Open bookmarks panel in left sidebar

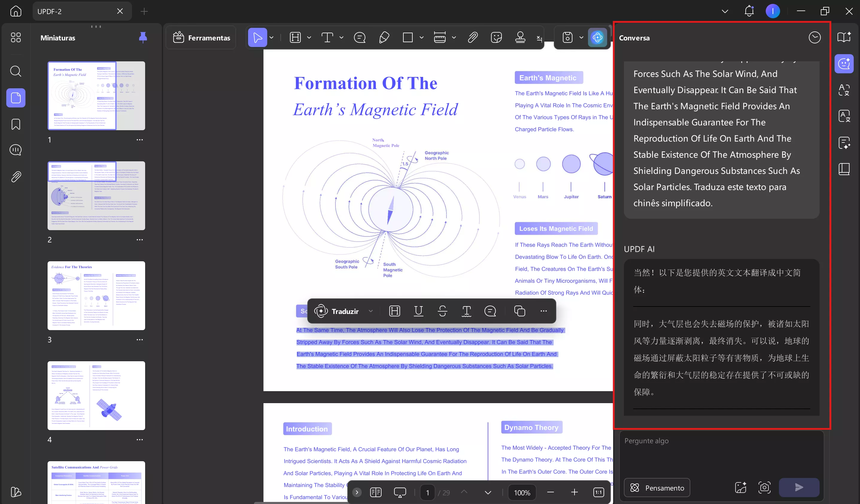(16, 124)
